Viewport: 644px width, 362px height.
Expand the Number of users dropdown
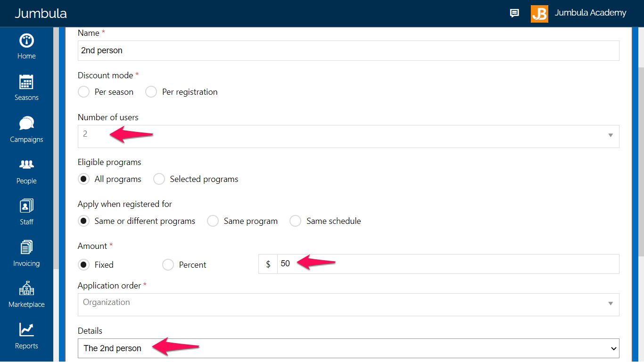348,136
